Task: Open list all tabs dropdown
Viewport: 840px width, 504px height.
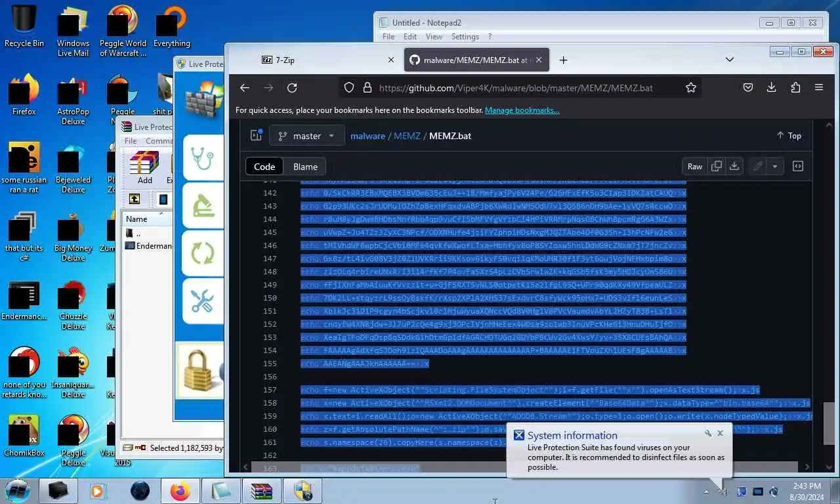Action: (729, 60)
